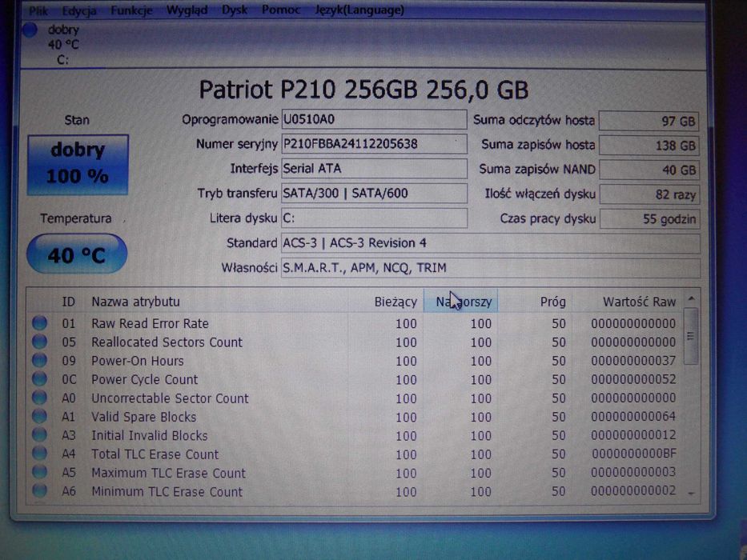
Task: Click status icon of Power Cycle Count row
Action: [39, 378]
